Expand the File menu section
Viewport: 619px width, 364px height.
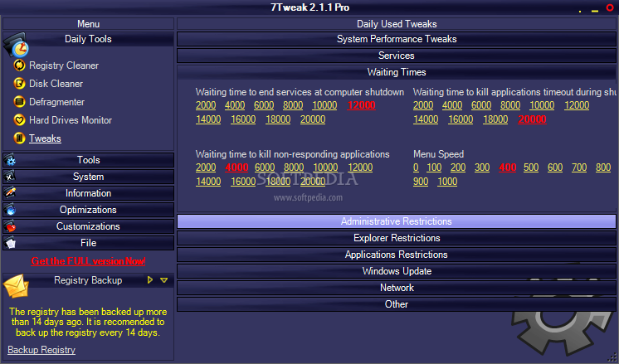[89, 243]
